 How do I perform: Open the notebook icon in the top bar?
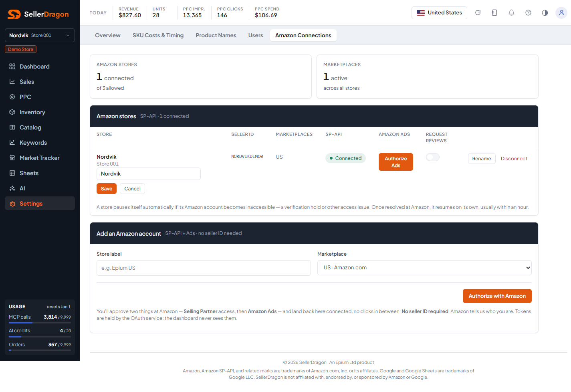coord(494,13)
